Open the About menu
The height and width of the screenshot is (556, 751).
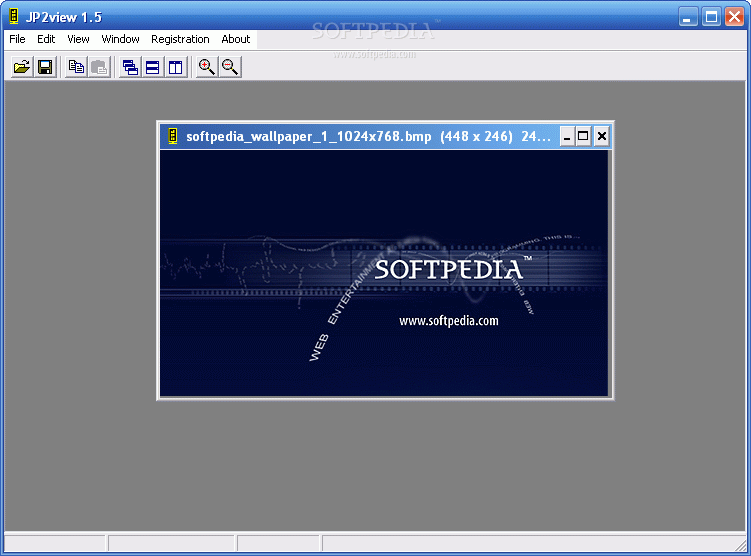(236, 39)
